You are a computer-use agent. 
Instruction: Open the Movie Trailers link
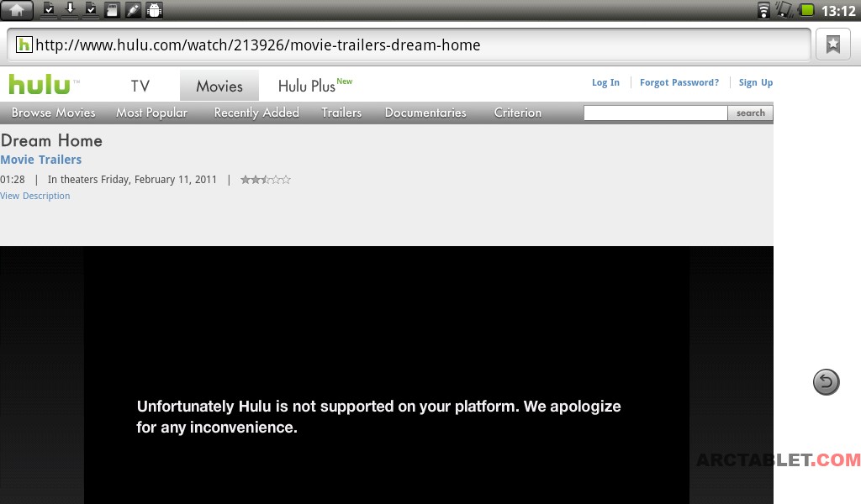pos(40,160)
